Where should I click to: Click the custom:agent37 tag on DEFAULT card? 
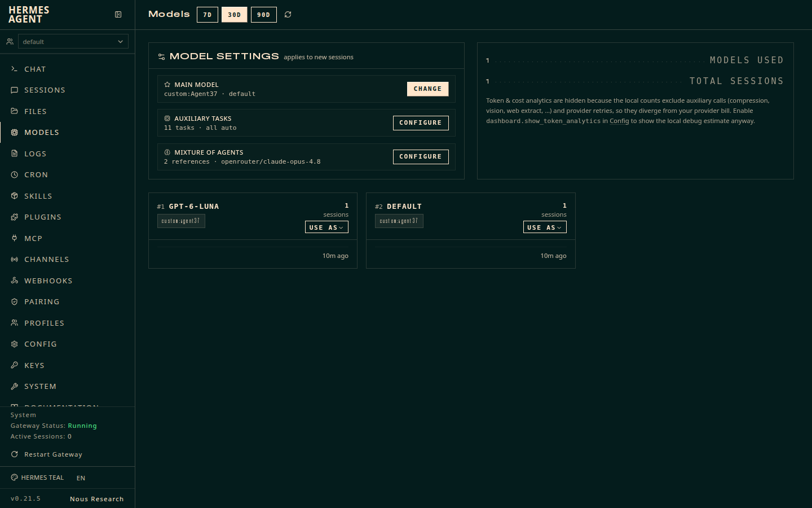399,221
